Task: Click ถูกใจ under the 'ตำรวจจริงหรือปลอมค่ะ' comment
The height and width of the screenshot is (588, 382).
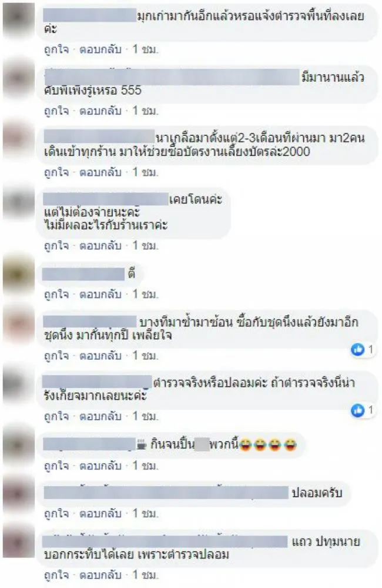Action: [56, 416]
